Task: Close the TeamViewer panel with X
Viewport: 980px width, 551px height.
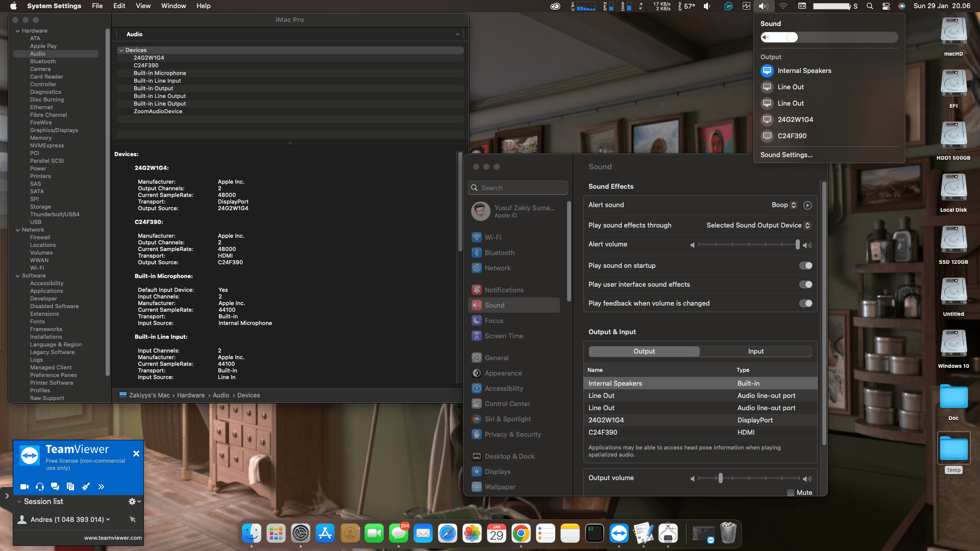Action: [136, 454]
